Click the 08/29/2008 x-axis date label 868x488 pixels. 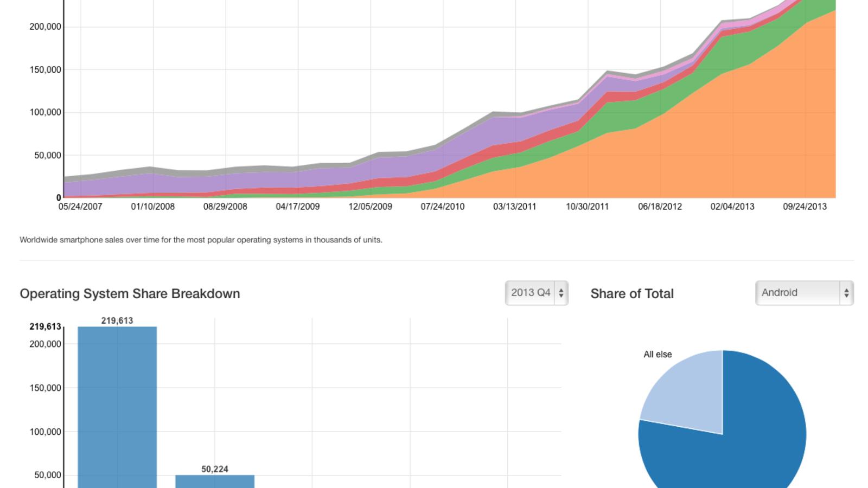tap(225, 207)
